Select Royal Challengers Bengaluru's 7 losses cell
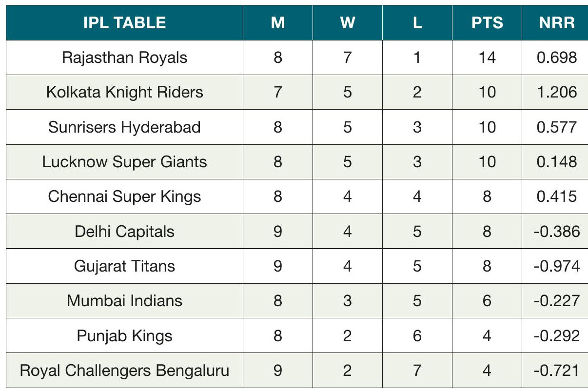588x391 pixels. coord(417,371)
